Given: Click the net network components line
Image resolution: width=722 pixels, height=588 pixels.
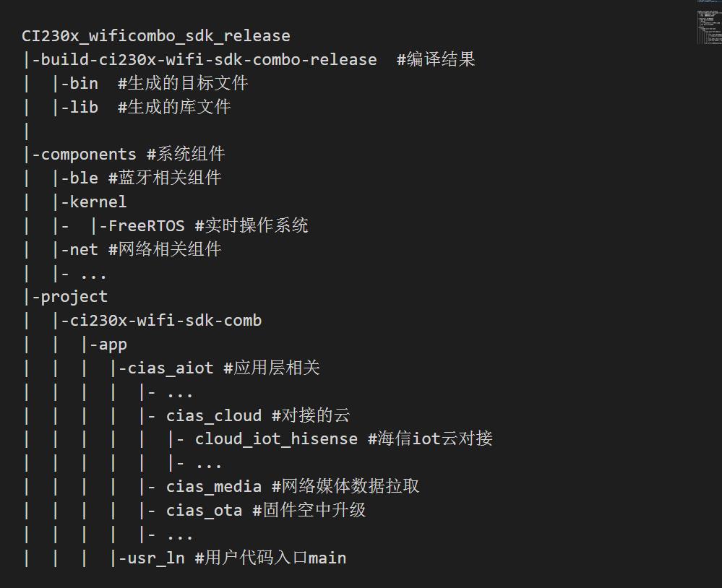Looking at the screenshot, I should point(122,250).
